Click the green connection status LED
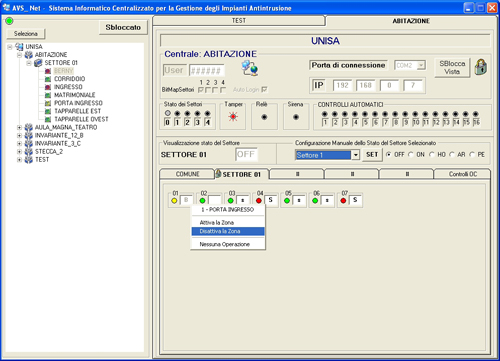Image resolution: width=500 pixels, height=361 pixels. (9, 21)
